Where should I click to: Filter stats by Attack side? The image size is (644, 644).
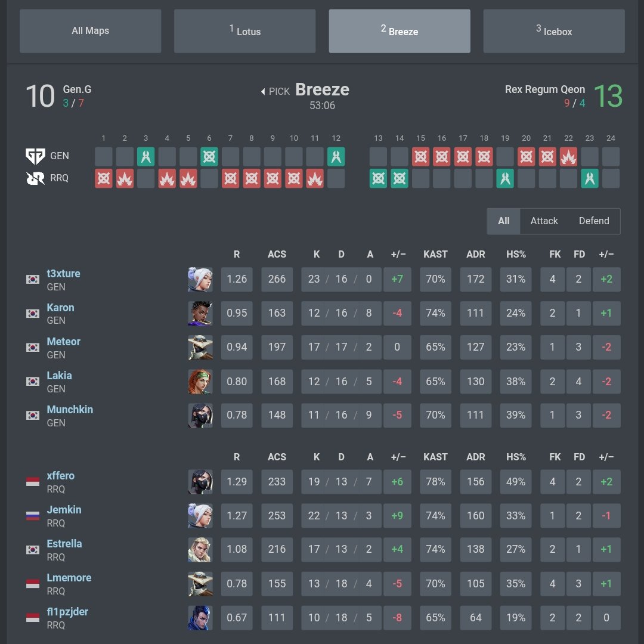tap(544, 221)
